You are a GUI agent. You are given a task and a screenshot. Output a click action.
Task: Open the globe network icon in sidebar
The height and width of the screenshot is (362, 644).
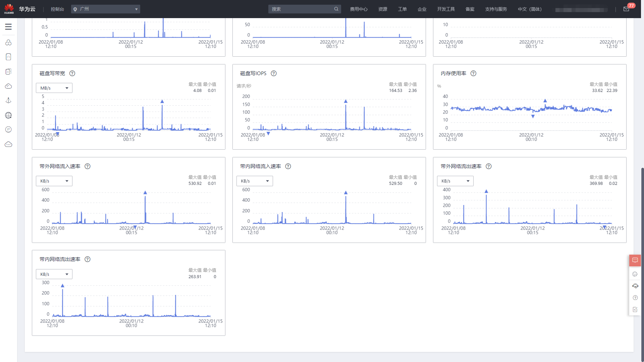8,115
